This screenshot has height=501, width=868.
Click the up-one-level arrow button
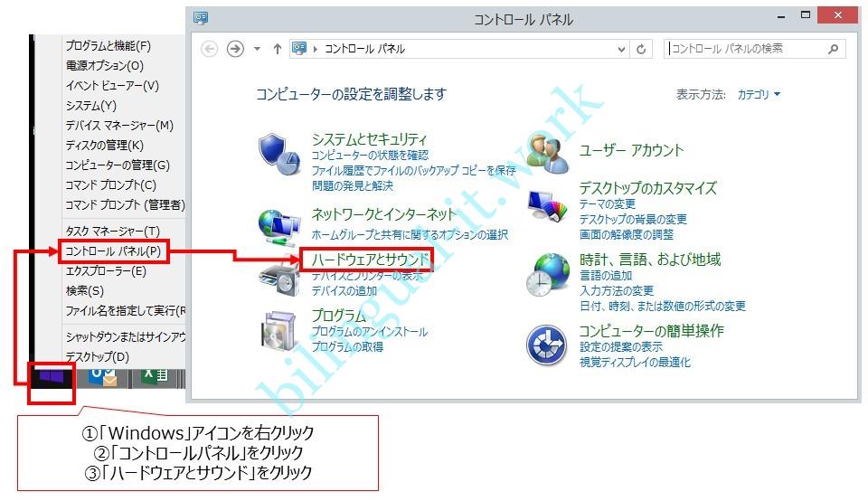pyautogui.click(x=277, y=49)
